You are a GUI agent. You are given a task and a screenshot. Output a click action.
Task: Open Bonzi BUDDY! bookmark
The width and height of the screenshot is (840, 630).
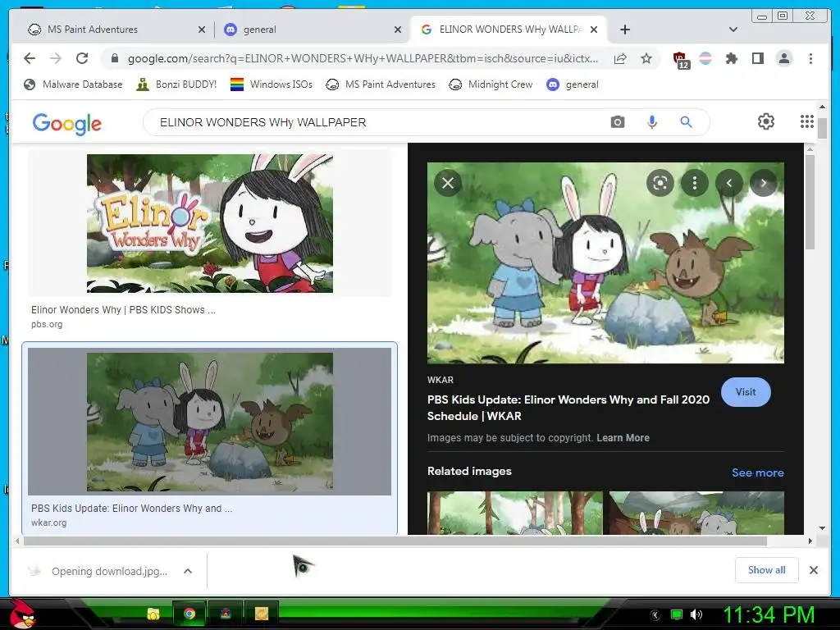tap(177, 84)
